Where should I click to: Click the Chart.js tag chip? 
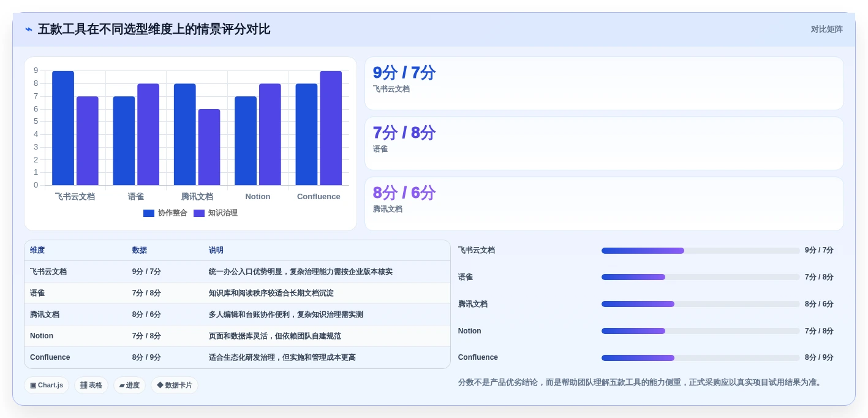47,386
